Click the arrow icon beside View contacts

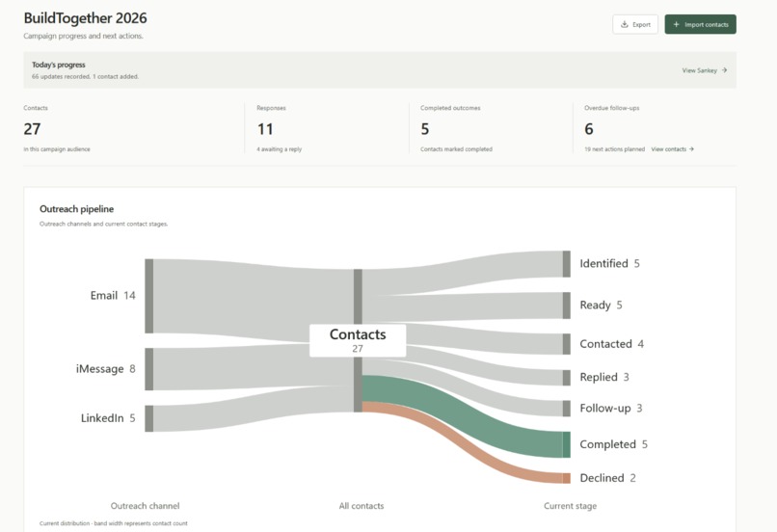point(691,149)
